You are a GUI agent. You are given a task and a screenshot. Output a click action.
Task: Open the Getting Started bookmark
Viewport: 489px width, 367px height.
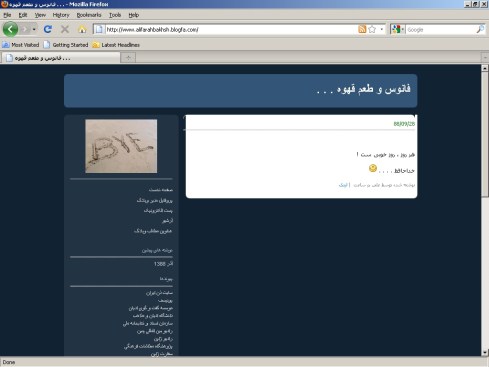66,45
